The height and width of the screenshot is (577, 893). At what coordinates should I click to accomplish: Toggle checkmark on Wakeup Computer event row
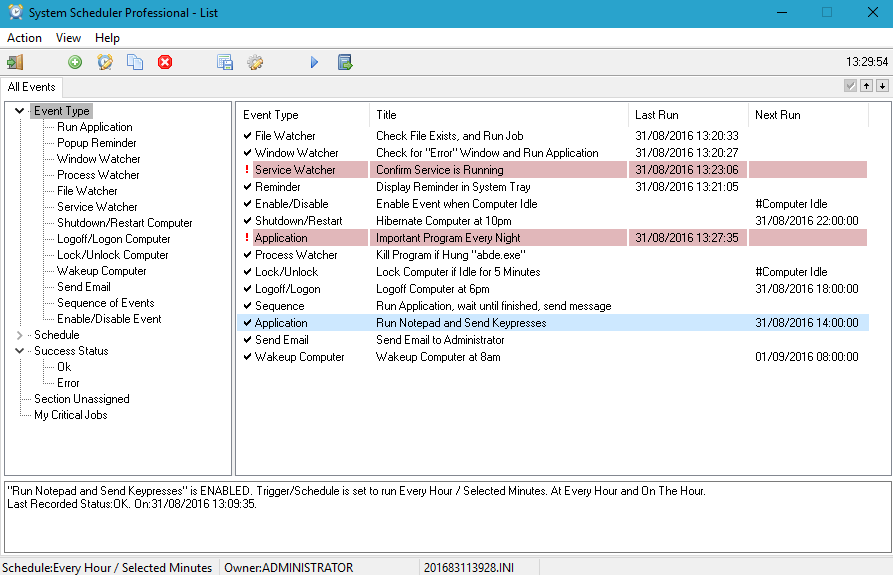[247, 357]
